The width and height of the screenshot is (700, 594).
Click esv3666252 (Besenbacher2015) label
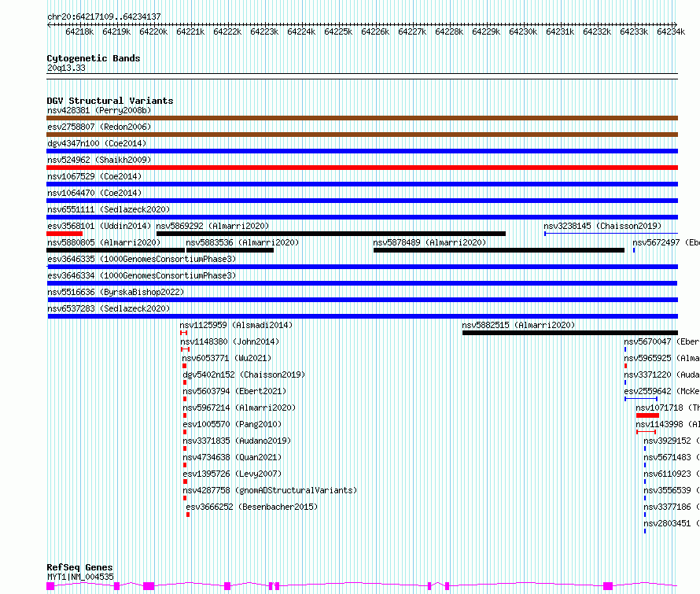(252, 507)
